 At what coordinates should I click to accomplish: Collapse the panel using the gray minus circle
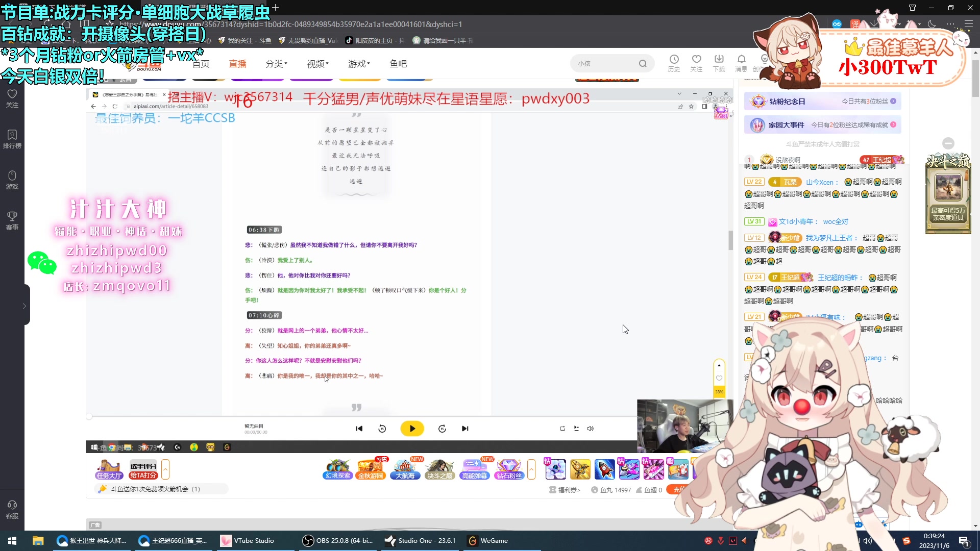[948, 143]
